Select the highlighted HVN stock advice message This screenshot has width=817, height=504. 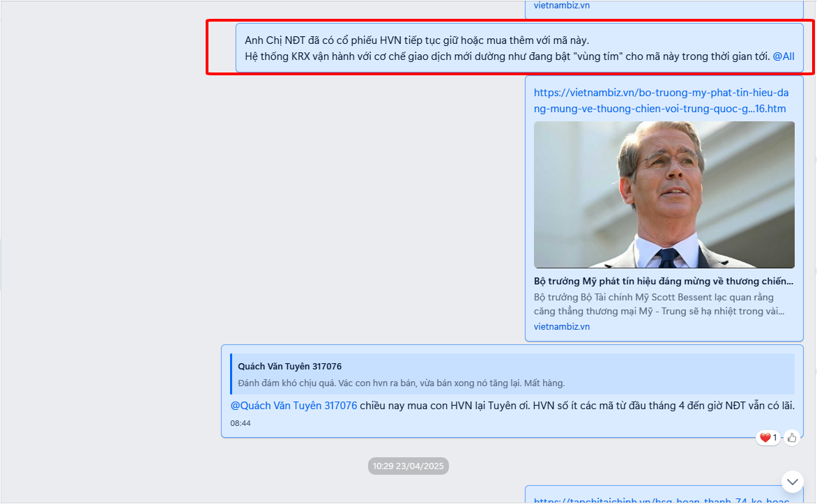click(x=519, y=48)
